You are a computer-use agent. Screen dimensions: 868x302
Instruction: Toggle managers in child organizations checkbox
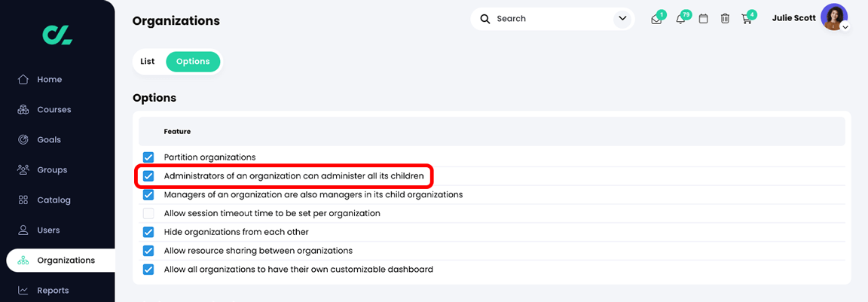click(148, 195)
